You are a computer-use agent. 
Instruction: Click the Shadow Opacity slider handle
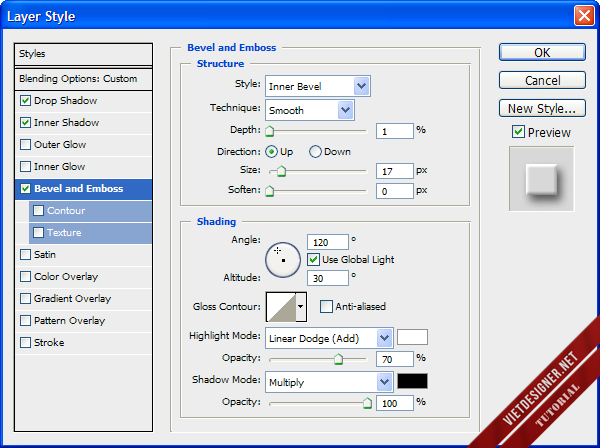[367, 403]
